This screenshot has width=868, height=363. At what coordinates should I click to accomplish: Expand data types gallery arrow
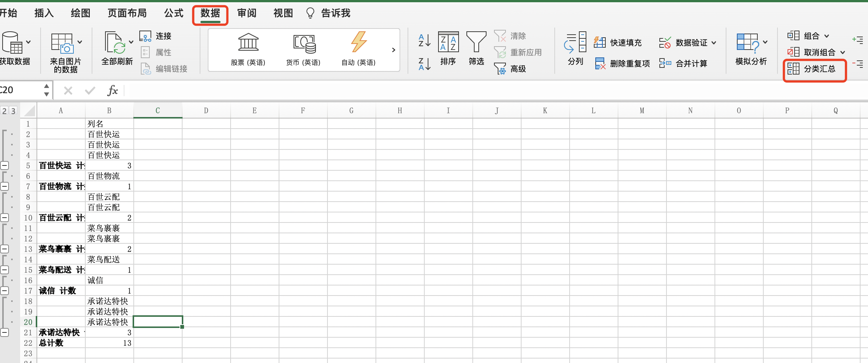(x=393, y=50)
